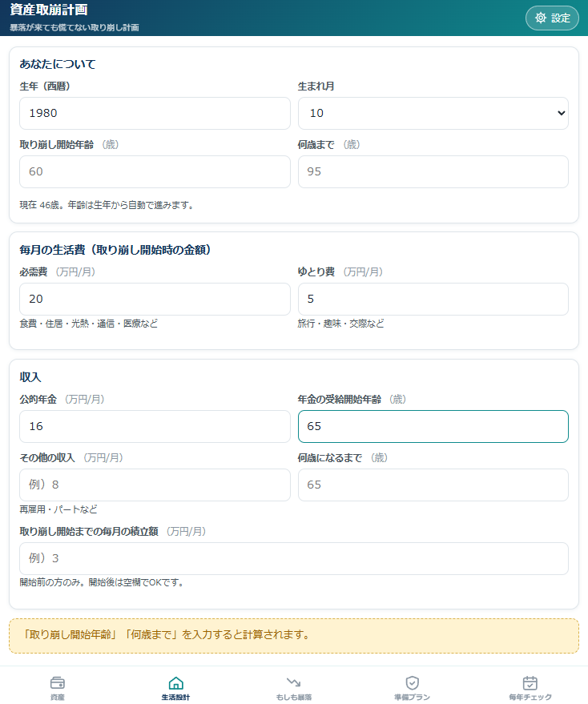The image size is (588, 704).
Task: Open the 資産 tab wallet icon
Action: (58, 683)
